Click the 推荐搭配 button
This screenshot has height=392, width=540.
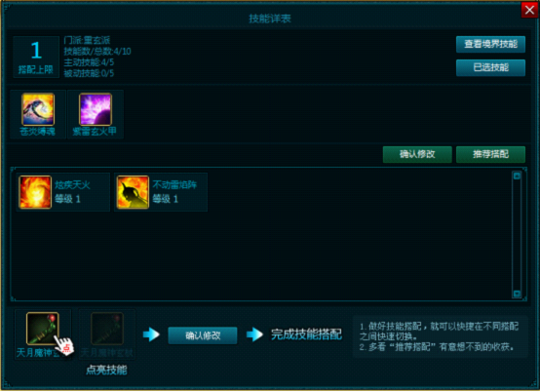tap(490, 154)
